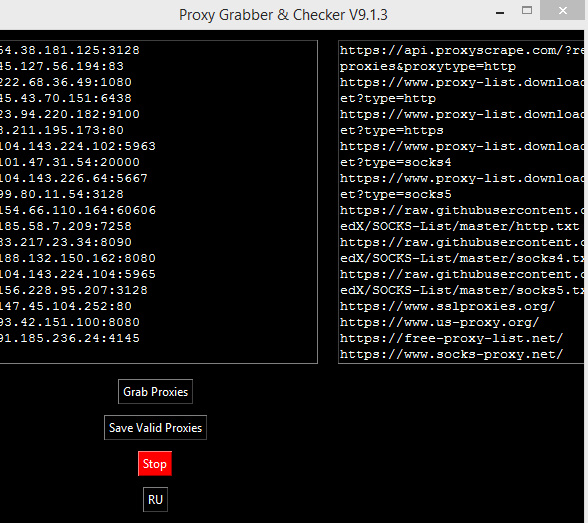Click the www.sslproxies.org source URL
The image size is (588, 523).
[x=447, y=306]
